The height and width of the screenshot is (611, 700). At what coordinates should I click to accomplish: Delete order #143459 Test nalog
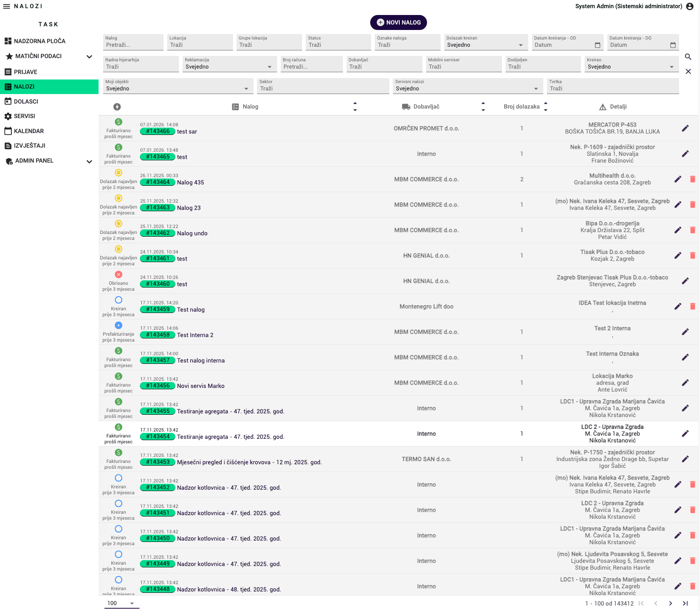(x=692, y=306)
